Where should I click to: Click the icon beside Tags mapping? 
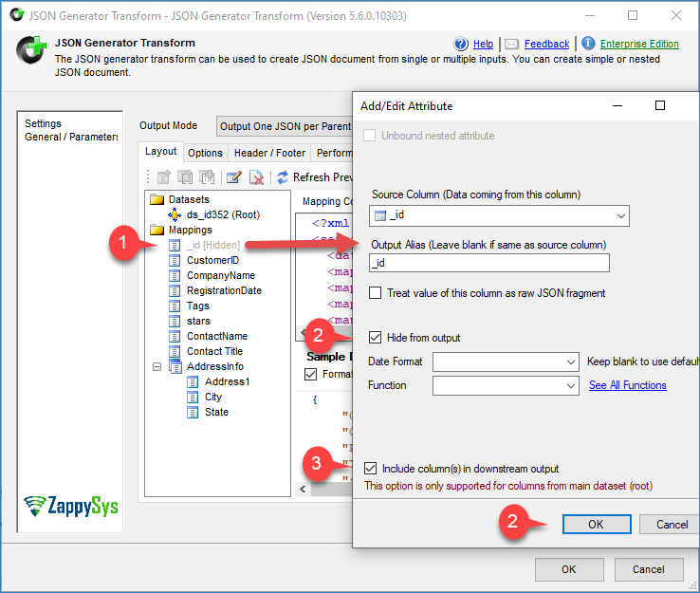[175, 306]
